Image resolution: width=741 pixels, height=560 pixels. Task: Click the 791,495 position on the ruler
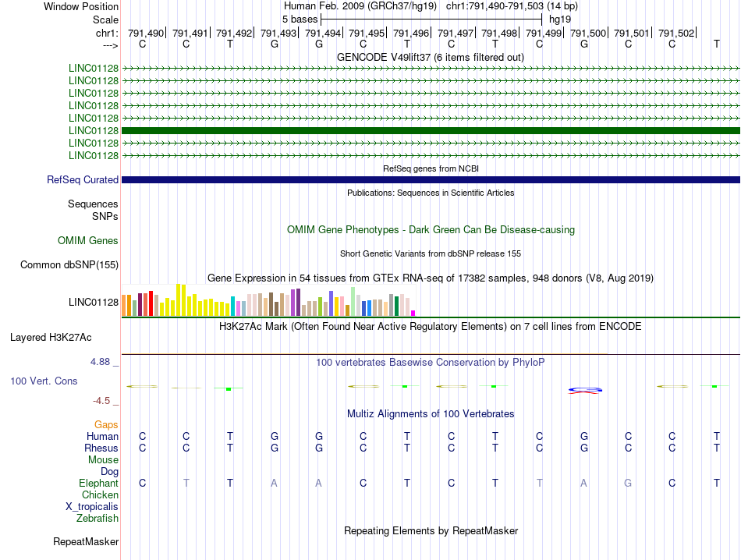click(x=366, y=33)
